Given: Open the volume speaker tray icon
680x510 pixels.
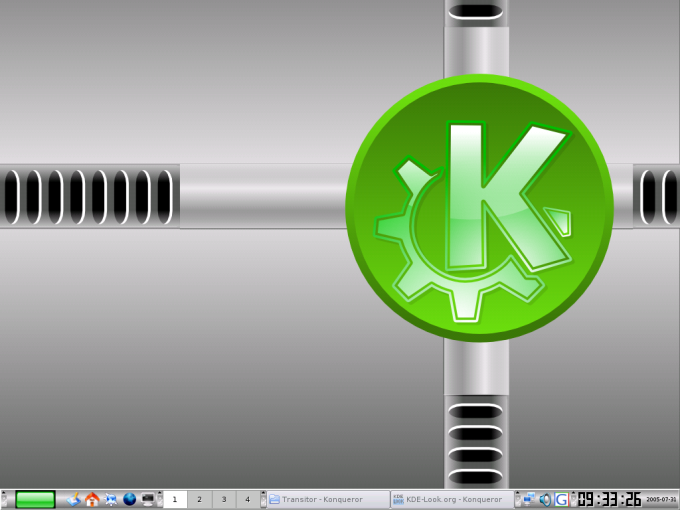Looking at the screenshot, I should coord(545,499).
